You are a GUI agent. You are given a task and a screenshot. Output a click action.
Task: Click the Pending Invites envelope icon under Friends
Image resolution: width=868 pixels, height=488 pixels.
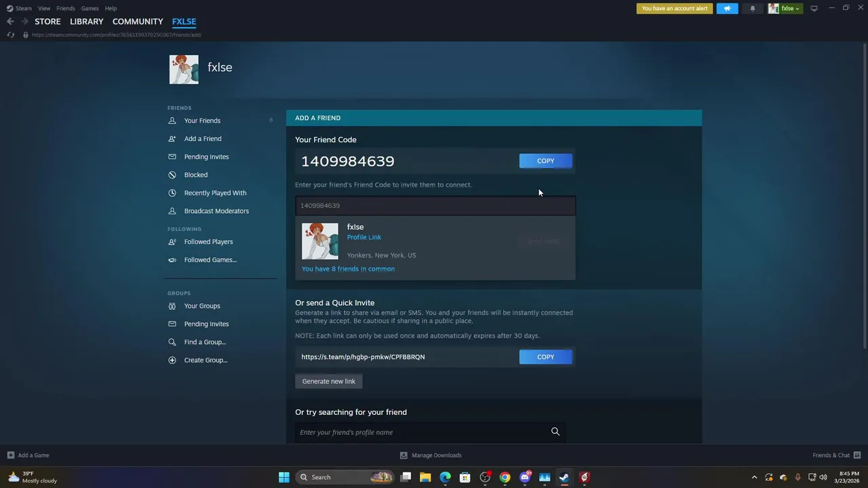tap(172, 157)
